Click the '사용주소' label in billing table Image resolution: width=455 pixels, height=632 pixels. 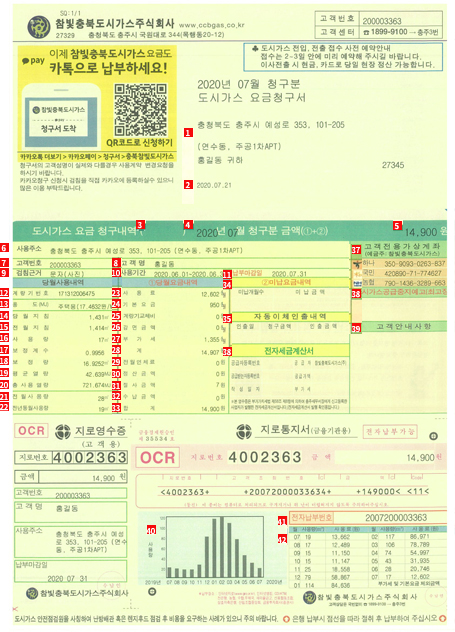click(27, 249)
